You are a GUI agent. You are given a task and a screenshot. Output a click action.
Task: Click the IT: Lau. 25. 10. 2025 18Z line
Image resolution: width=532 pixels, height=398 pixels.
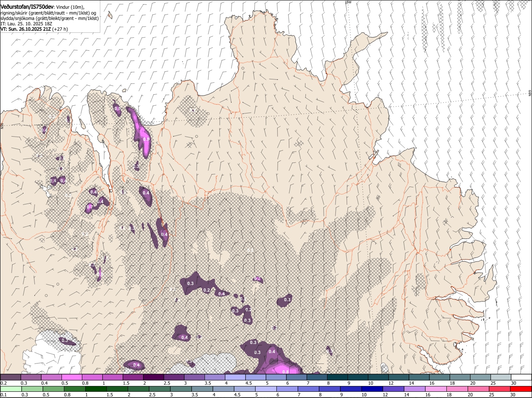coord(26,24)
